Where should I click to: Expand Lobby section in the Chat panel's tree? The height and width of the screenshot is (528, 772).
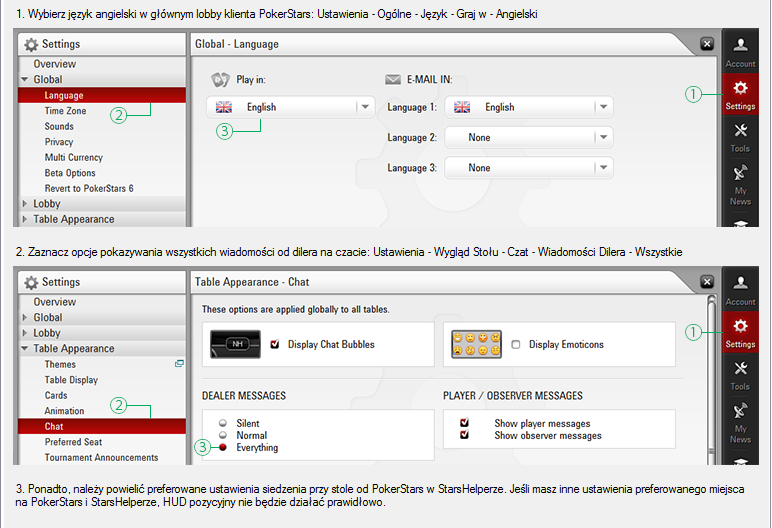point(25,333)
